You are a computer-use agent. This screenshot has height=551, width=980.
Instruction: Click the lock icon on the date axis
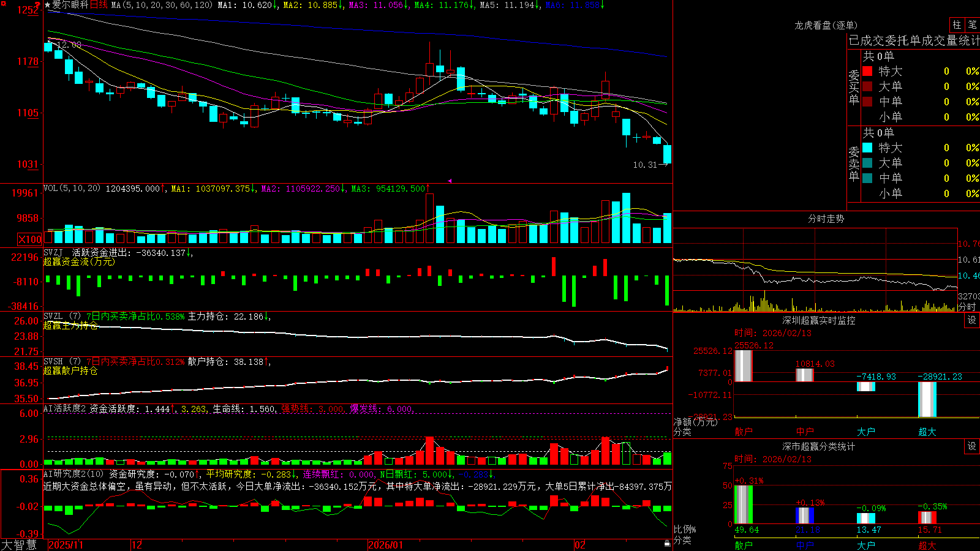point(668,544)
